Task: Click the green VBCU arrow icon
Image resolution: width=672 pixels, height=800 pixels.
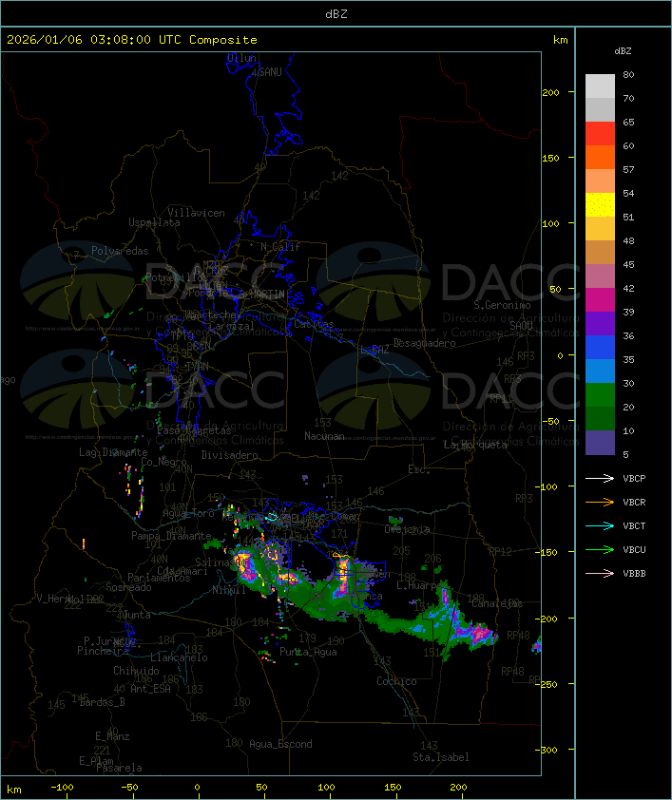Action: pos(600,549)
